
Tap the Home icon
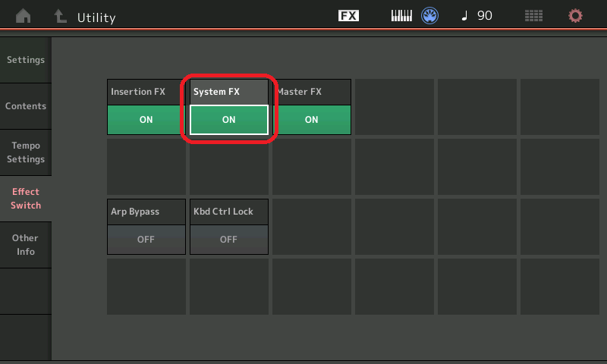point(24,16)
